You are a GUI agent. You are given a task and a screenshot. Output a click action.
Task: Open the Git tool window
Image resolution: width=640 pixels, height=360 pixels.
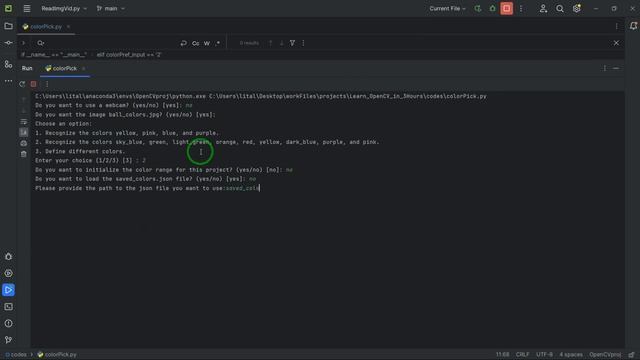pyautogui.click(x=8, y=340)
